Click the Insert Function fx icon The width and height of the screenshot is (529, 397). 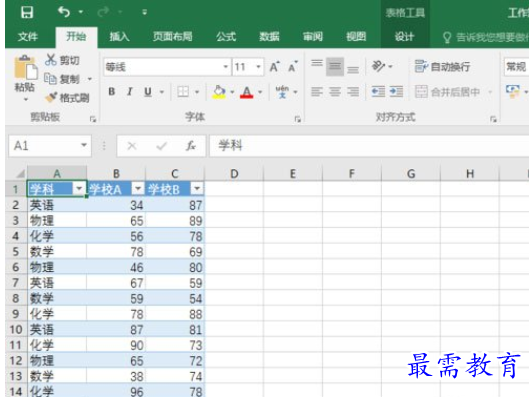click(191, 146)
